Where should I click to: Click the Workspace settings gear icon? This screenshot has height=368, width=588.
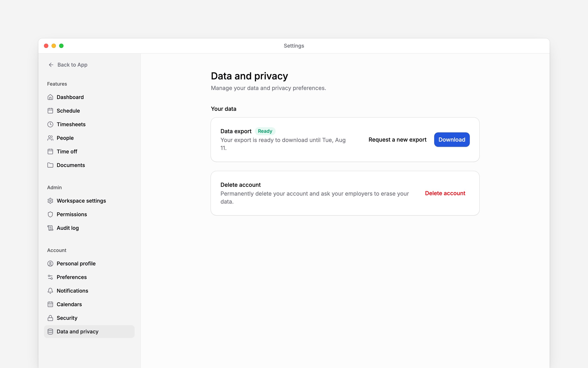50,201
